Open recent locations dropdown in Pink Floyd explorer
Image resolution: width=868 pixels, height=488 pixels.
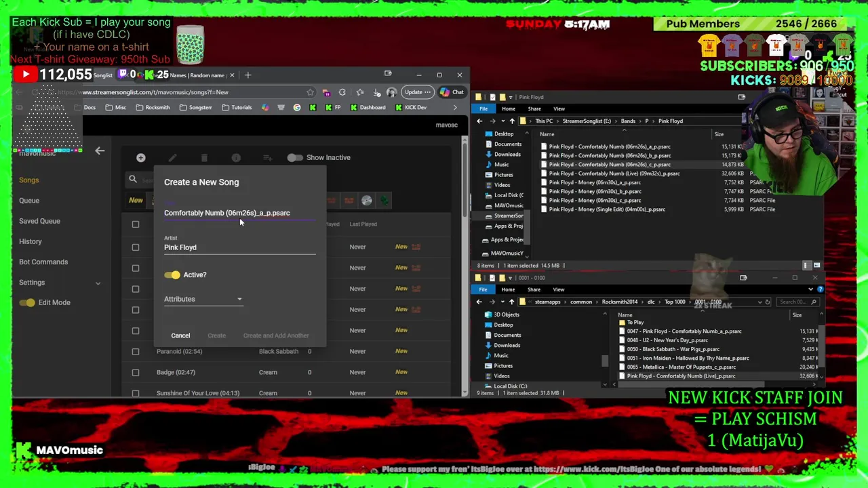pos(502,121)
